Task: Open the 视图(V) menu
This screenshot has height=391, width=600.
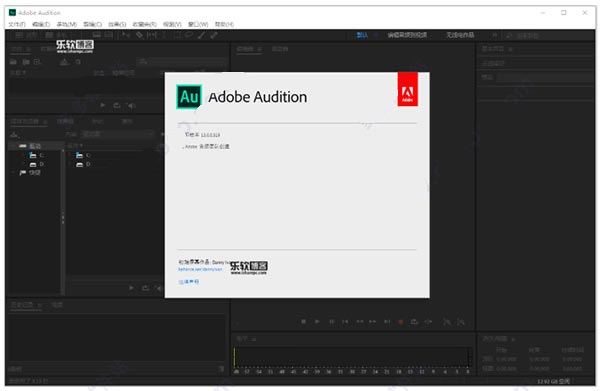Action: (x=172, y=24)
